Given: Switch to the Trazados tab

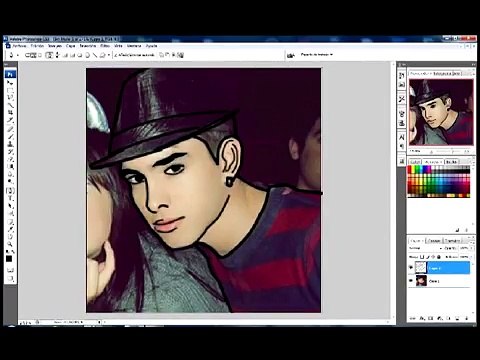Looking at the screenshot, I should 452,241.
